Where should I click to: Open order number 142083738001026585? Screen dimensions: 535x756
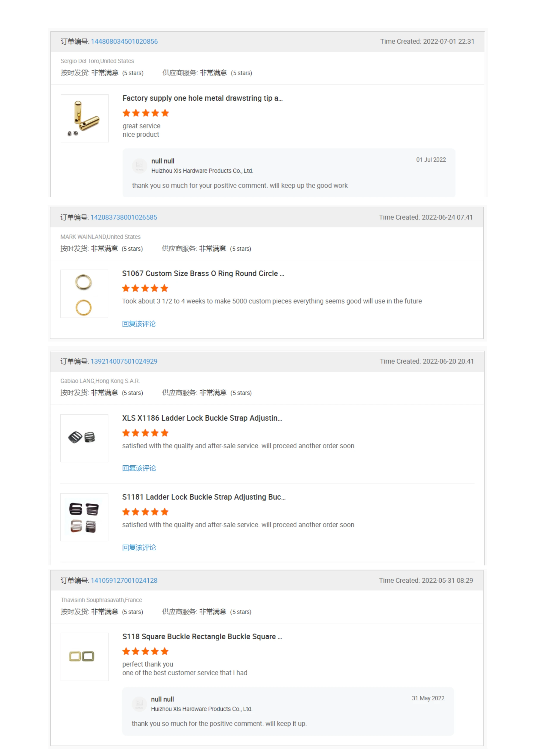coord(124,217)
